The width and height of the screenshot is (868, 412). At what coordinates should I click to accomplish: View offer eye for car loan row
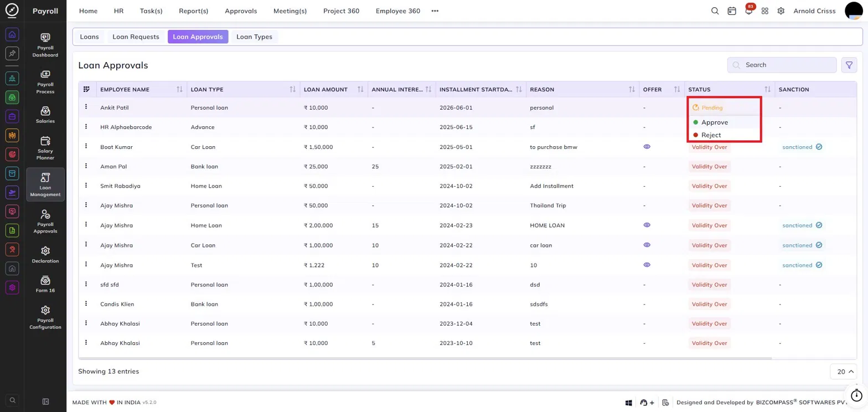(x=647, y=245)
